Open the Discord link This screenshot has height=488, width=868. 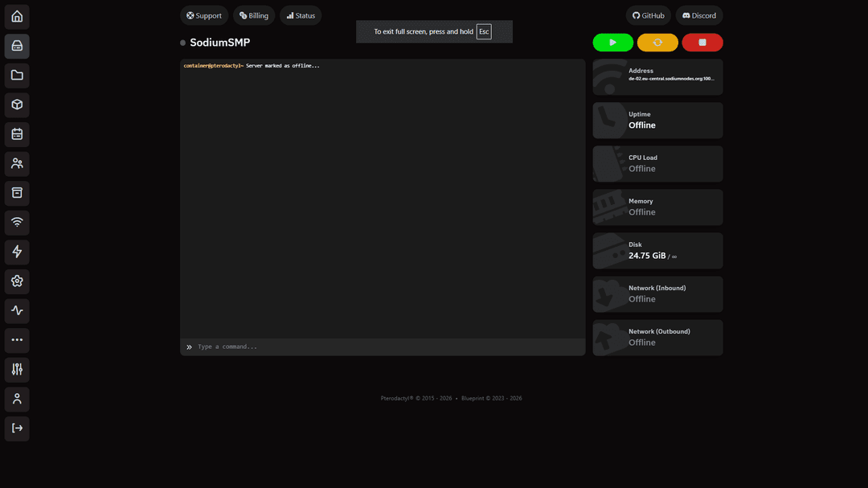pyautogui.click(x=699, y=15)
